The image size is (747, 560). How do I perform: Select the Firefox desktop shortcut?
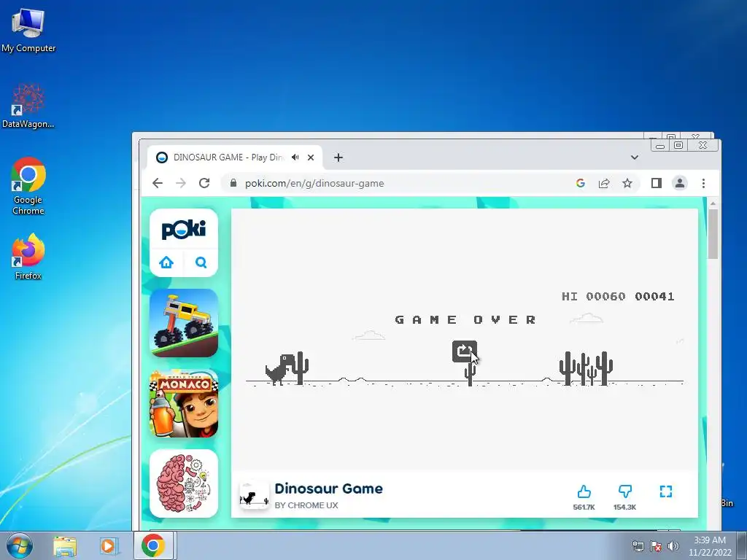[28, 257]
